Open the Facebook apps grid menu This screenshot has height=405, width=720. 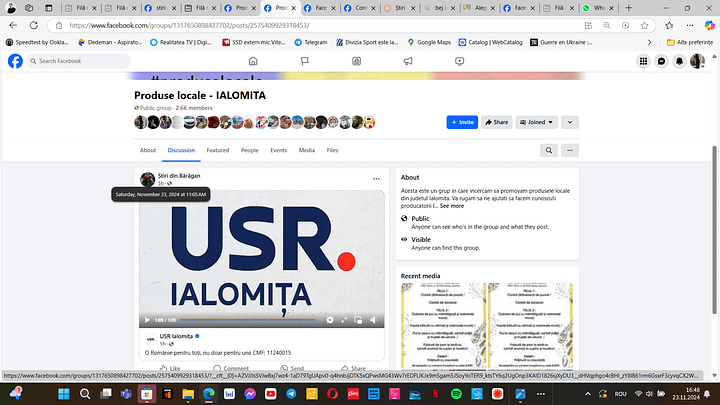pyautogui.click(x=643, y=61)
